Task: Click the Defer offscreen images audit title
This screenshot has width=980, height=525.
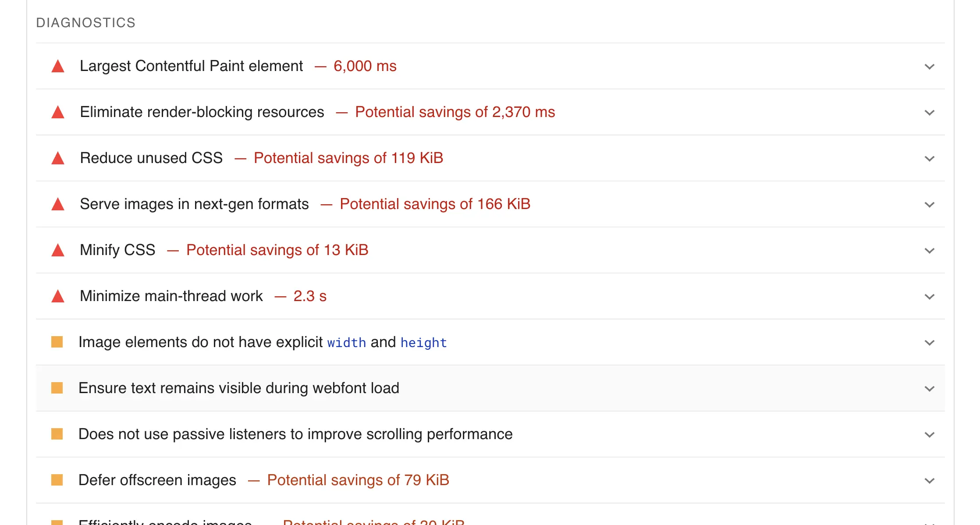Action: 157,480
